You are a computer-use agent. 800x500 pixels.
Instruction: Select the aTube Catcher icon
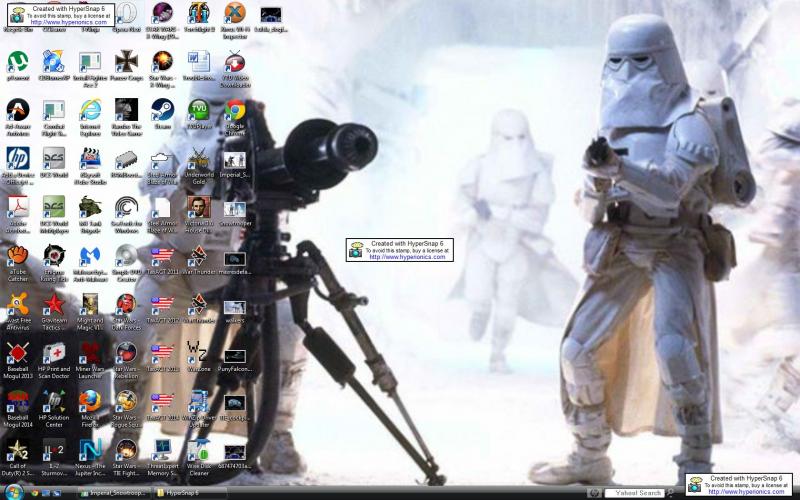click(18, 263)
